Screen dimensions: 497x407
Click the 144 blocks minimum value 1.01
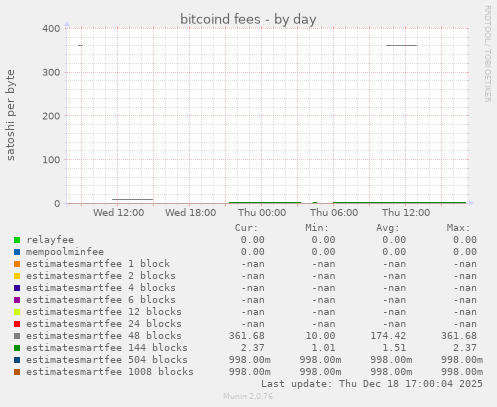pyautogui.click(x=323, y=348)
